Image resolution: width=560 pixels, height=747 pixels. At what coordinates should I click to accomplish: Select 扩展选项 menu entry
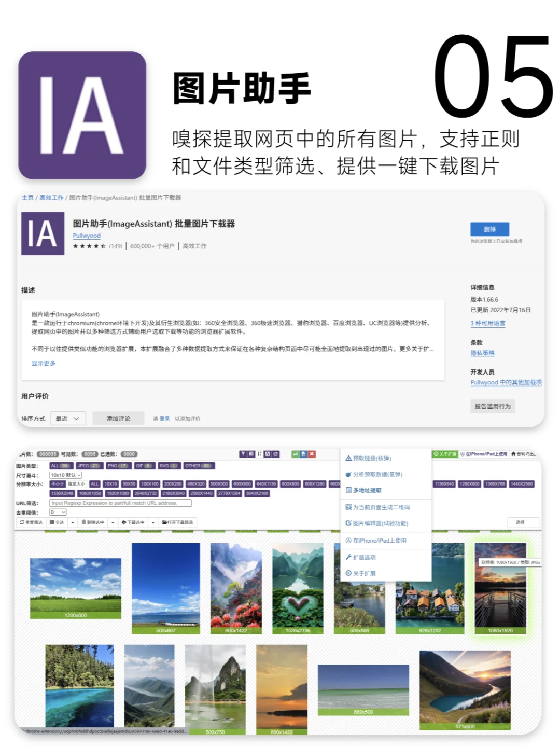[386, 557]
